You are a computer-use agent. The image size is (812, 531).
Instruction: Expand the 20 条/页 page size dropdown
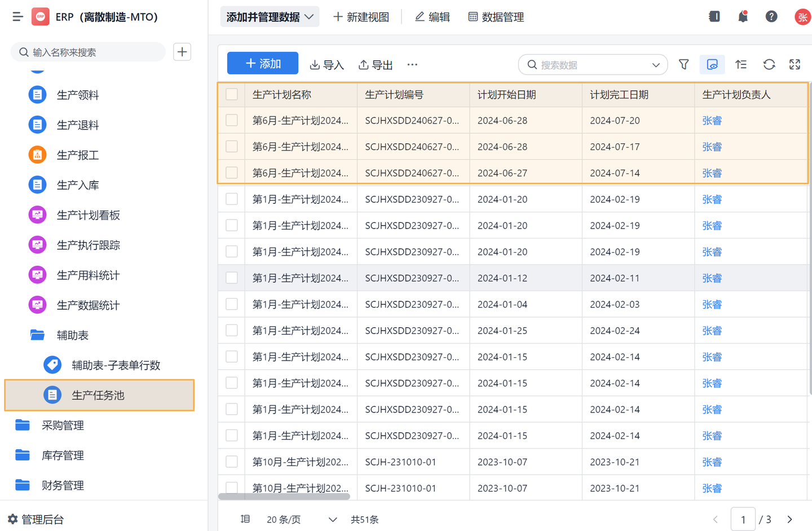299,519
